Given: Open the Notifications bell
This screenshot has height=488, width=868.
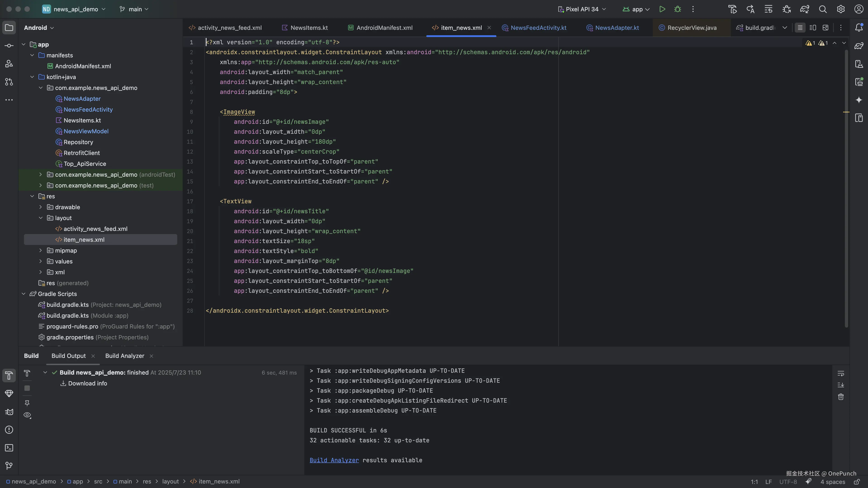Looking at the screenshot, I should point(859,28).
